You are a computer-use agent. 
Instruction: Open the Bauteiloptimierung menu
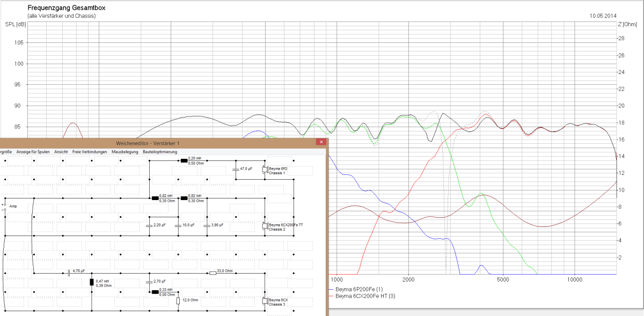(160, 152)
